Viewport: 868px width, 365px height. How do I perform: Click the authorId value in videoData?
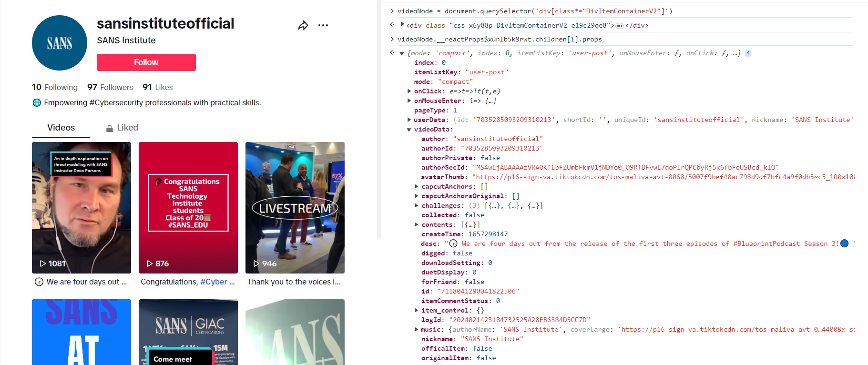[x=502, y=148]
